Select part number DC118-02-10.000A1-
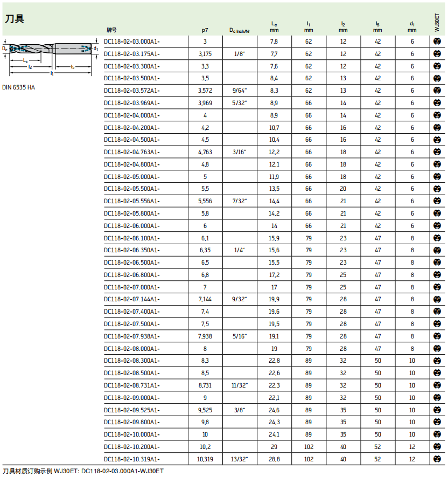This screenshot has height=477, width=448. 132,434
